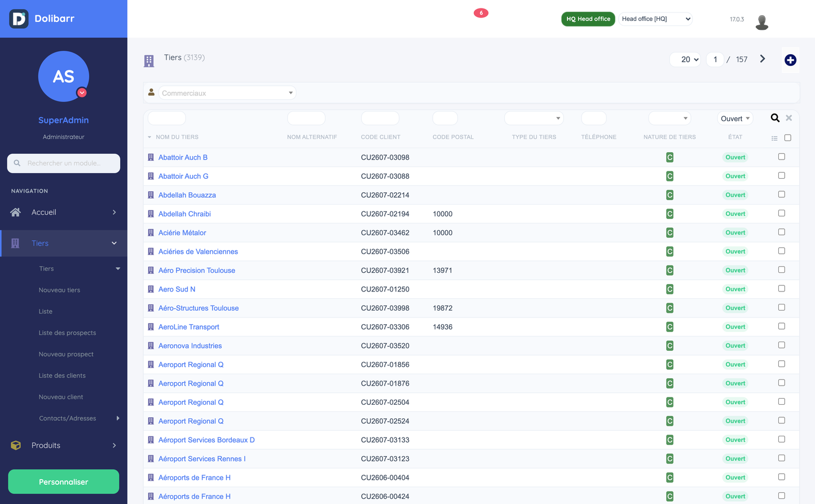Screen dimensions: 815x504
Task: Clear filters with the X icon
Action: coord(789,118)
